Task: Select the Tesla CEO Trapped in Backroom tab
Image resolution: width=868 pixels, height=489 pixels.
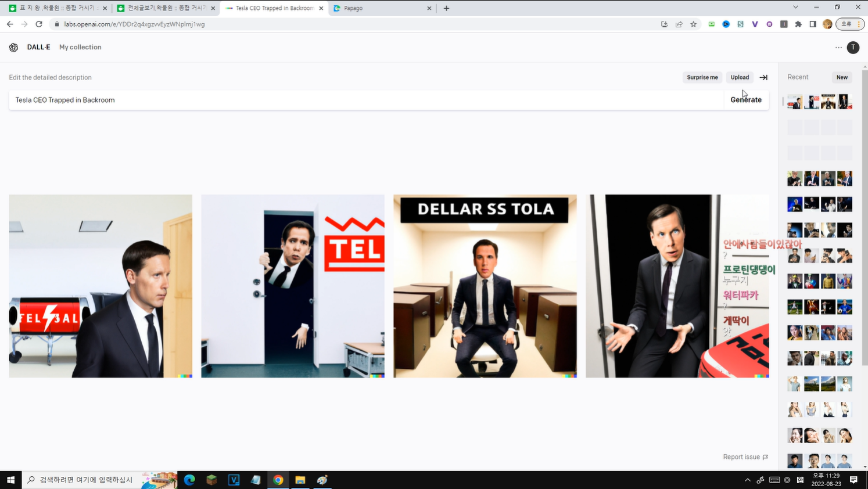Action: tap(274, 8)
